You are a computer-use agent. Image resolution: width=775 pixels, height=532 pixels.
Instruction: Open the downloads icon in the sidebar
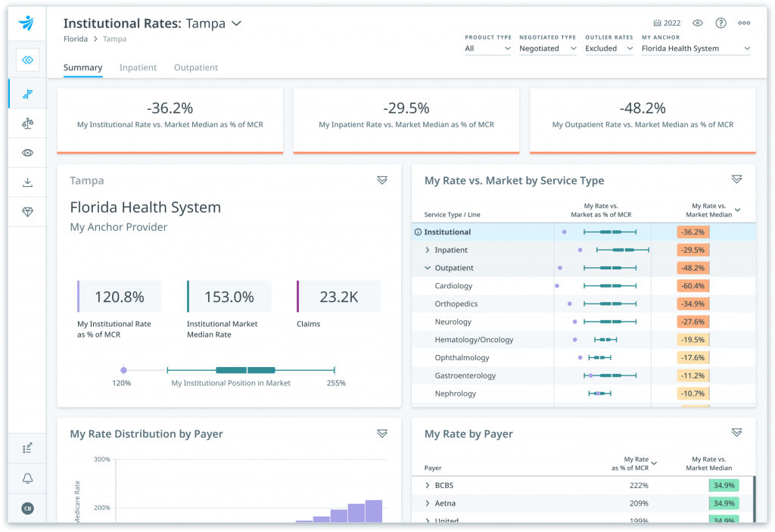28,182
